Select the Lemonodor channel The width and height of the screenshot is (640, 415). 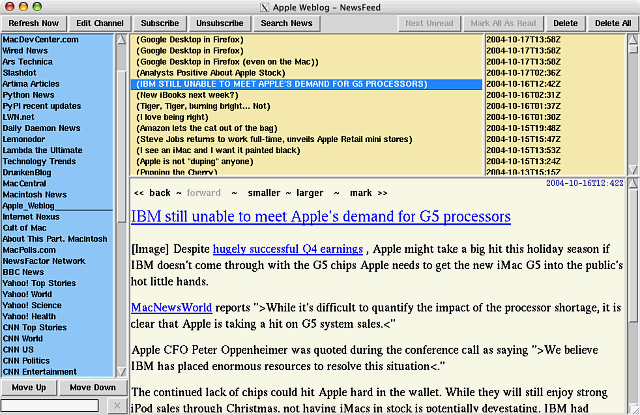(x=57, y=139)
